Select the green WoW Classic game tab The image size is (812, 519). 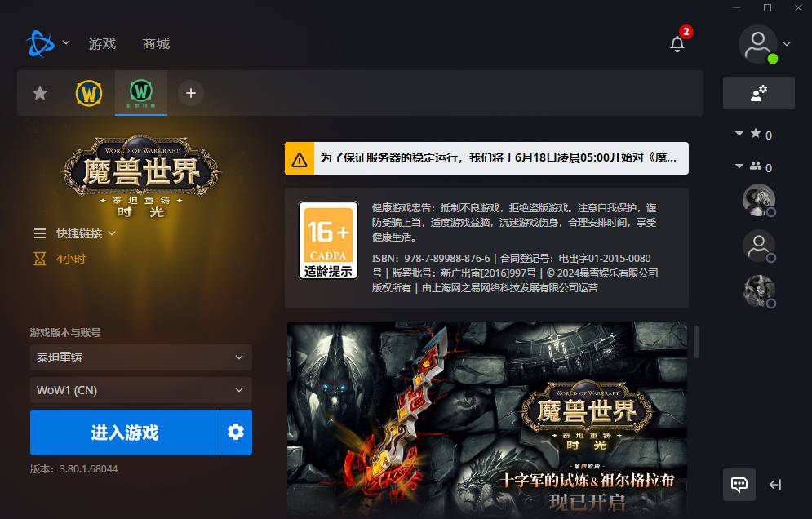(141, 93)
